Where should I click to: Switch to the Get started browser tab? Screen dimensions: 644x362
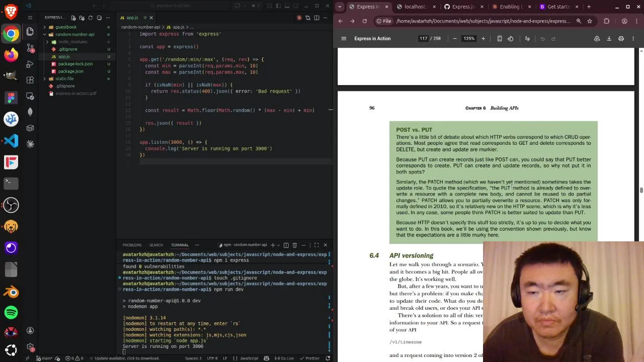(x=557, y=7)
